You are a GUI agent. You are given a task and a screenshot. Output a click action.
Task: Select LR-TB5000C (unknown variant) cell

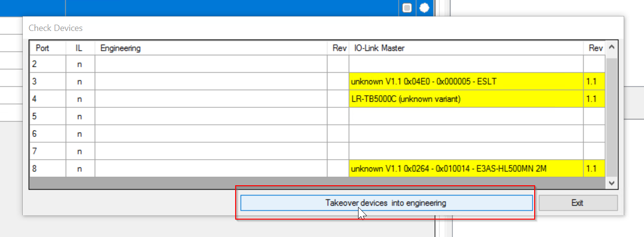point(466,99)
